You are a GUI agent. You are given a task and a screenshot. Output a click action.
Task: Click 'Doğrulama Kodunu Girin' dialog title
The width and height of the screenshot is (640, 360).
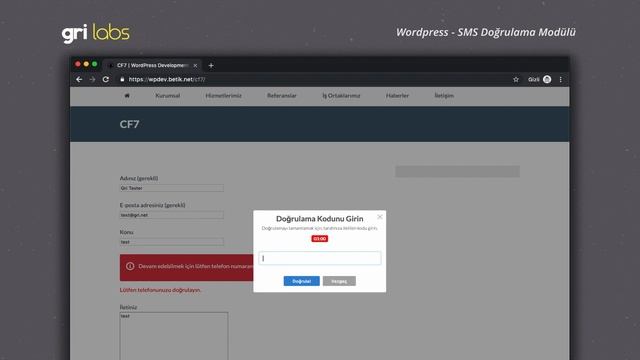tap(320, 219)
